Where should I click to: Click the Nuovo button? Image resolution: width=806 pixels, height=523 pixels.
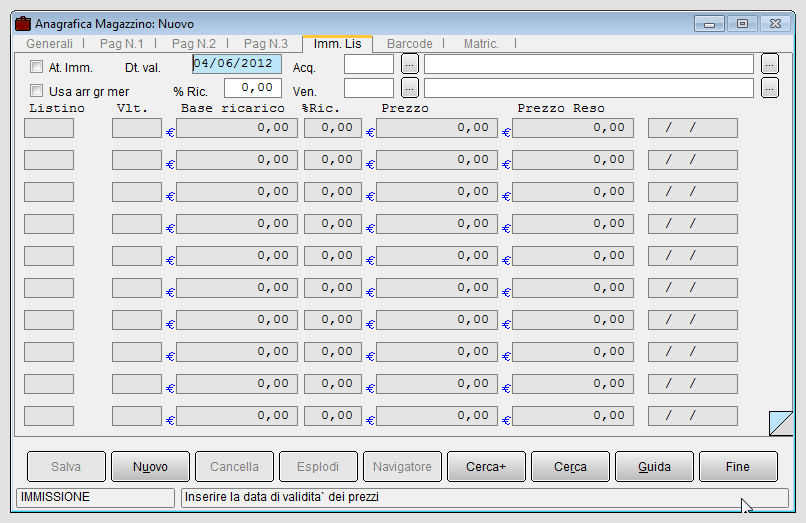click(150, 466)
